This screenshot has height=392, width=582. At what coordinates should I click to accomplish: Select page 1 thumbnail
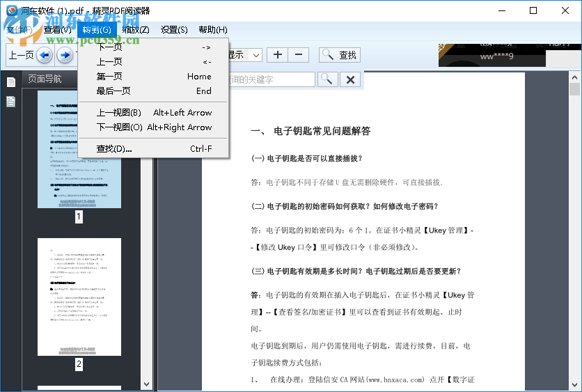79,150
